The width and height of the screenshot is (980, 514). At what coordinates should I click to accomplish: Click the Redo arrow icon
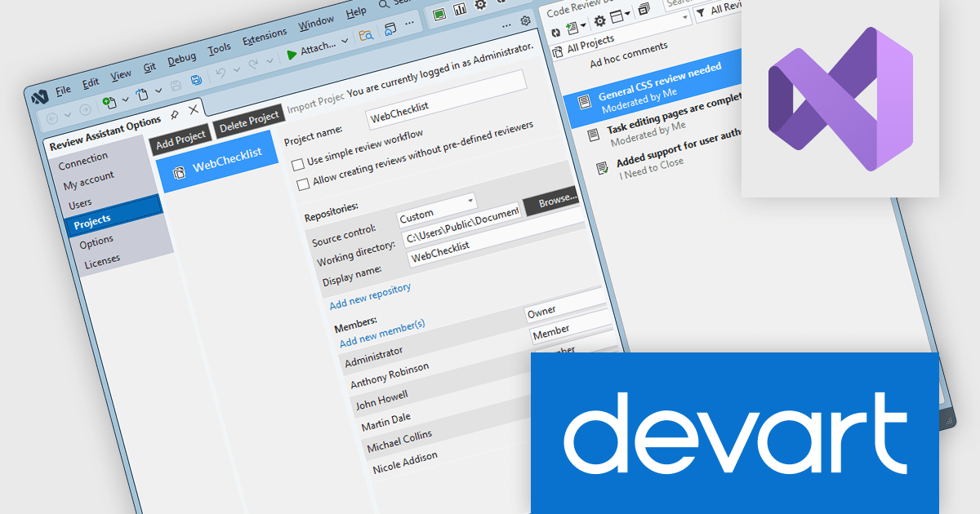point(253,64)
